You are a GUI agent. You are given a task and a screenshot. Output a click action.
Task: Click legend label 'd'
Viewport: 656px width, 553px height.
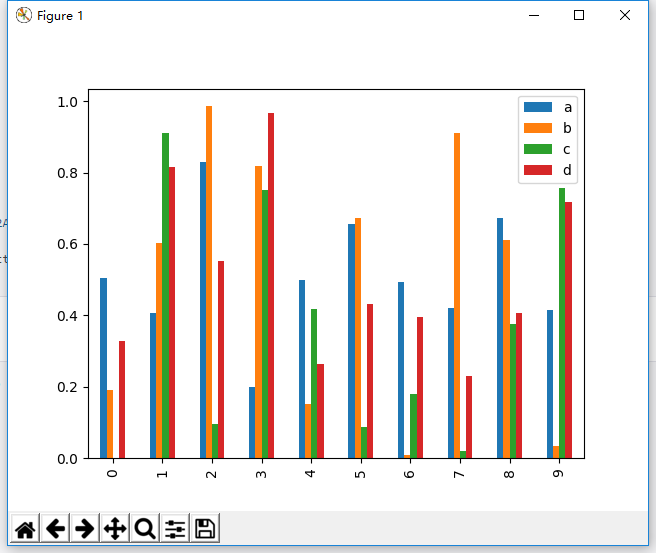coord(567,169)
